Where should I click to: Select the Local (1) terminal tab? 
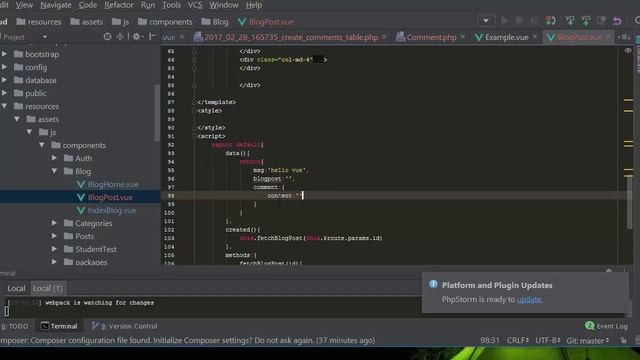point(48,288)
